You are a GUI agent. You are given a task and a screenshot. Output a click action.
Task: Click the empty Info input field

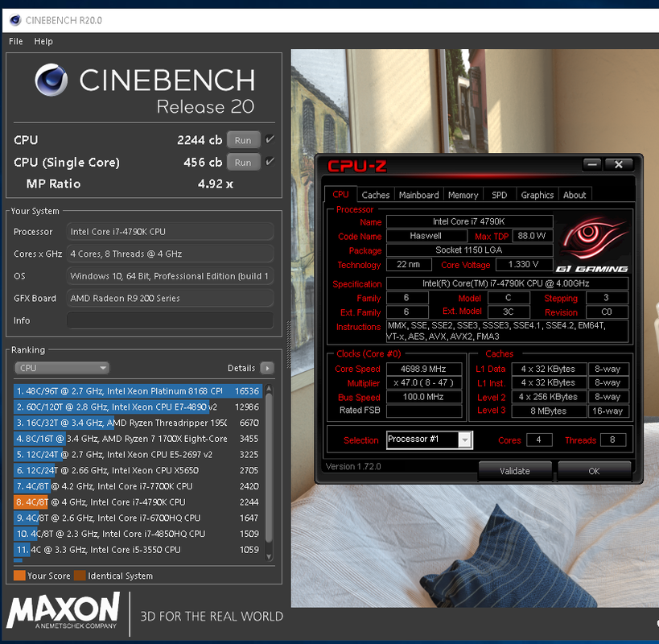click(x=170, y=320)
